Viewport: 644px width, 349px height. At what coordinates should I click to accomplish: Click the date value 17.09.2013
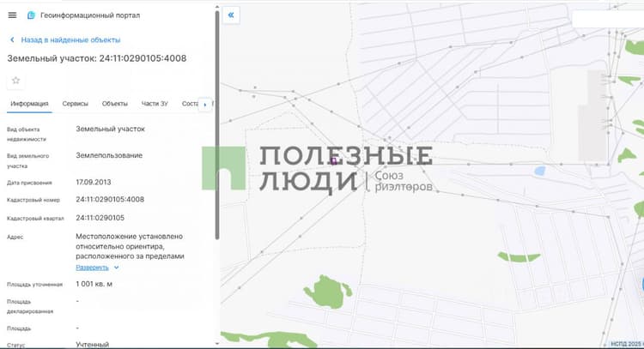click(94, 182)
